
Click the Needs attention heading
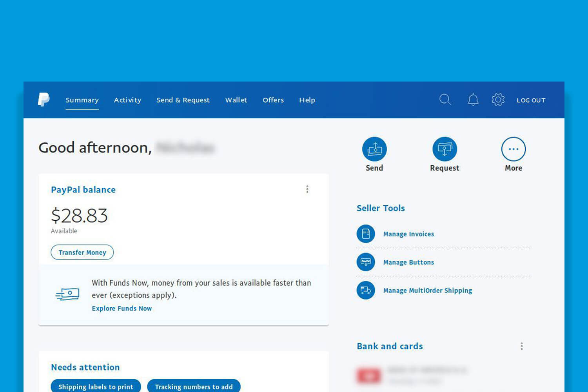pyautogui.click(x=85, y=367)
